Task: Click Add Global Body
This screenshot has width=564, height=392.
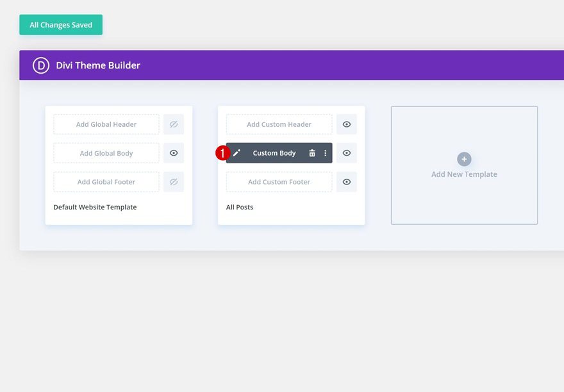Action: pyautogui.click(x=105, y=152)
